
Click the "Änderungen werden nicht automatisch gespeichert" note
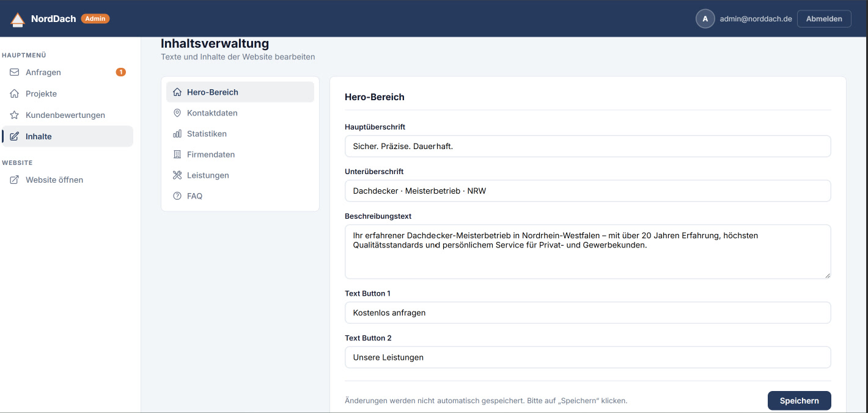coord(486,401)
